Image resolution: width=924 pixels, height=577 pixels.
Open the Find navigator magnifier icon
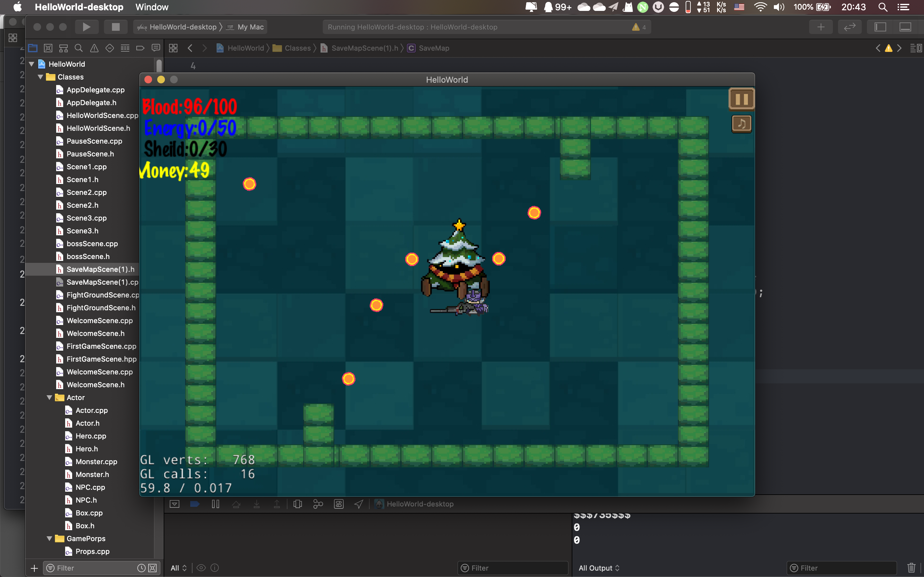[79, 48]
